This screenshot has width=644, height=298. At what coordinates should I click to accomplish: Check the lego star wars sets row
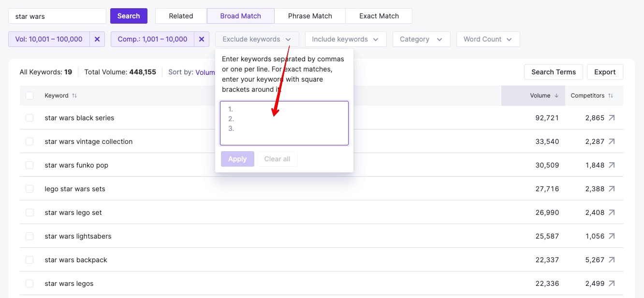pos(29,189)
